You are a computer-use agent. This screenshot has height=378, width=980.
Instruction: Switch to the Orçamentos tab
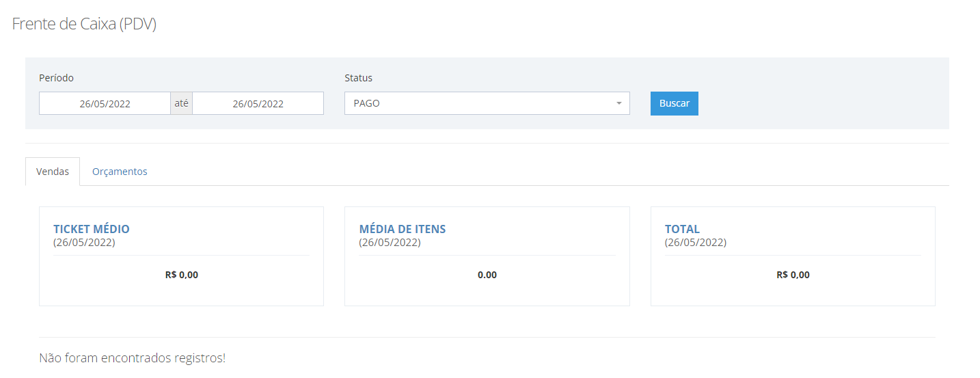click(x=120, y=172)
